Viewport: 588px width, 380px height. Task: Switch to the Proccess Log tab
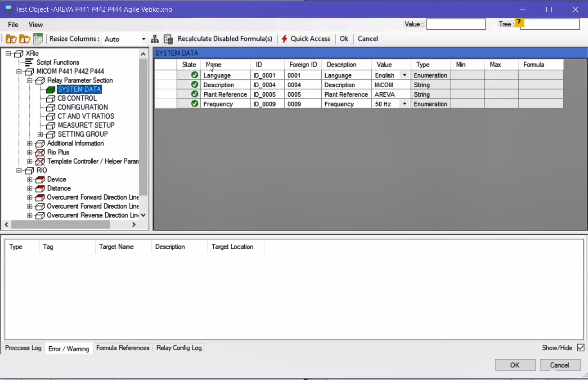click(23, 348)
